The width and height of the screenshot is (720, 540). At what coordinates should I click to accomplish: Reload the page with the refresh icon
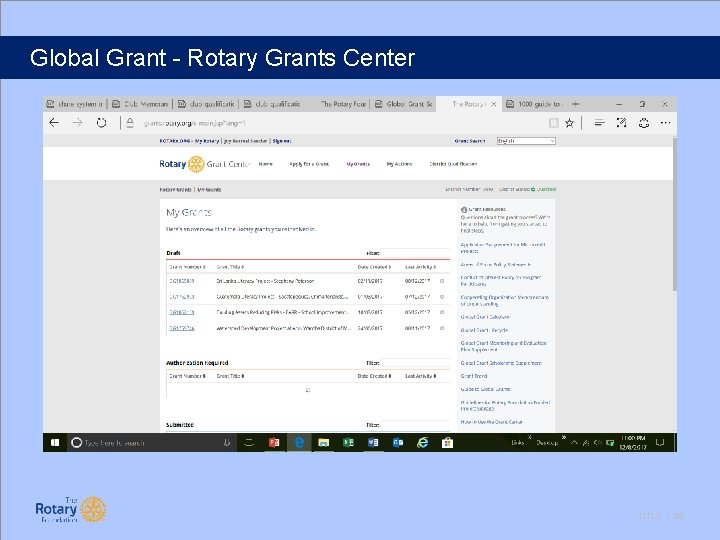[101, 123]
